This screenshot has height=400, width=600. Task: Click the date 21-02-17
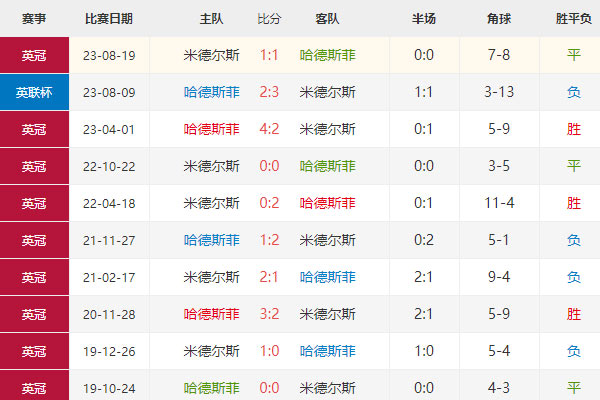[x=109, y=278]
